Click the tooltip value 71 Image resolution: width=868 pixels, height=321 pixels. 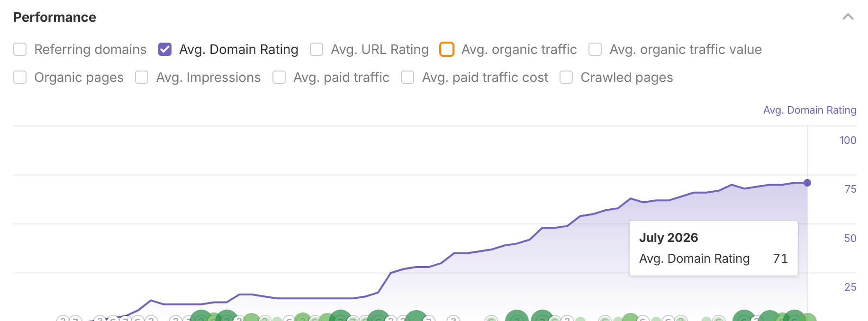pos(780,259)
